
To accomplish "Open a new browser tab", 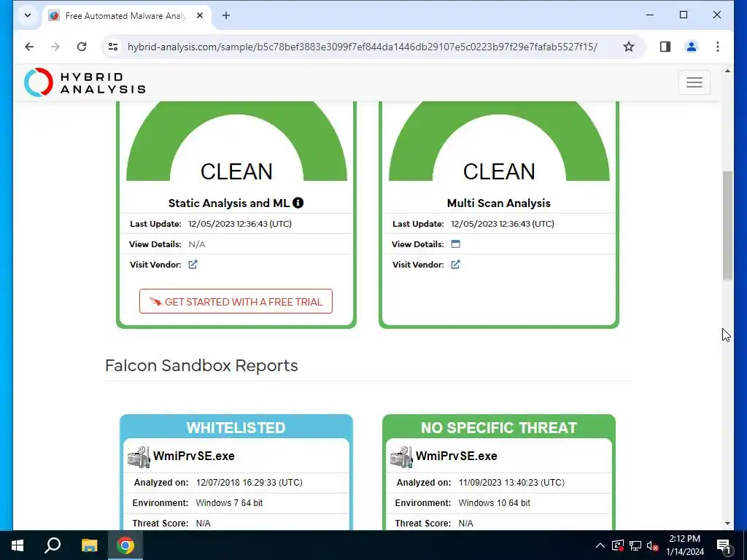I will [226, 15].
